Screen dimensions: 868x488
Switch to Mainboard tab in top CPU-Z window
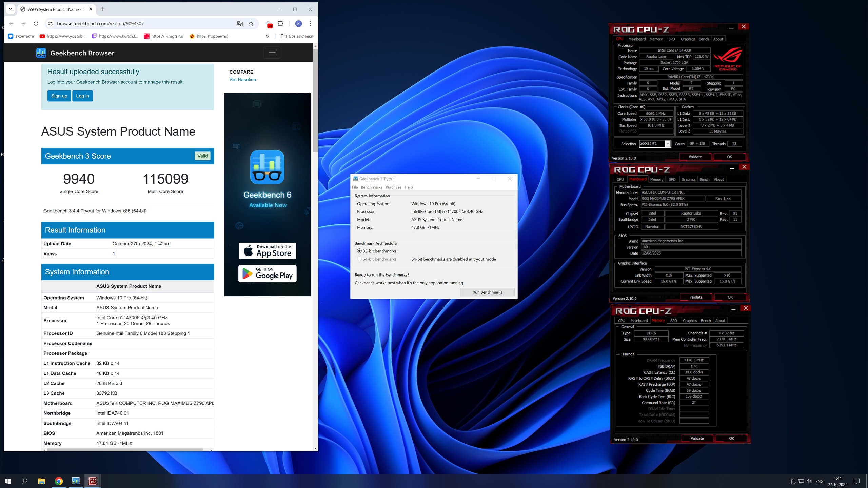tap(637, 39)
